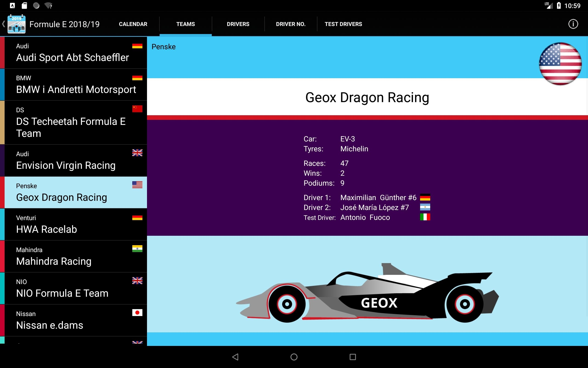
Task: Tap podiums value 9
Action: (342, 183)
